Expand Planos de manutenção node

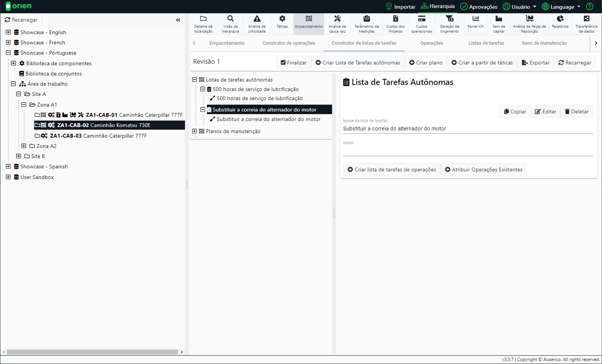(x=194, y=131)
